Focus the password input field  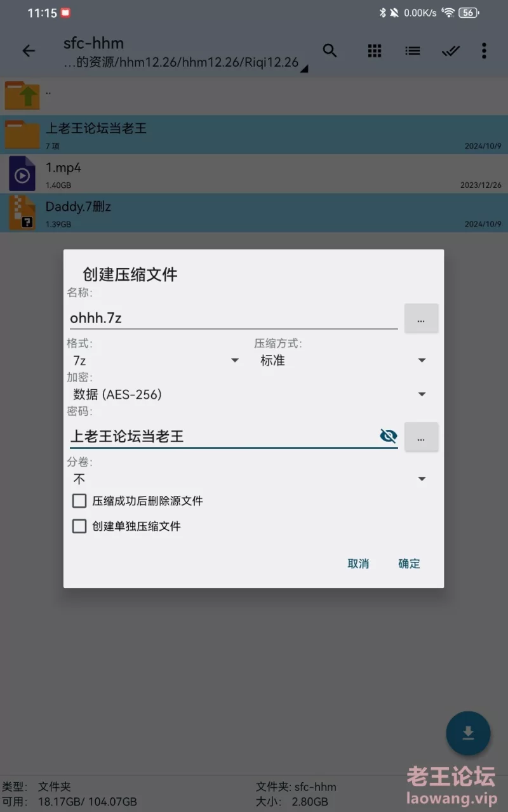click(234, 436)
